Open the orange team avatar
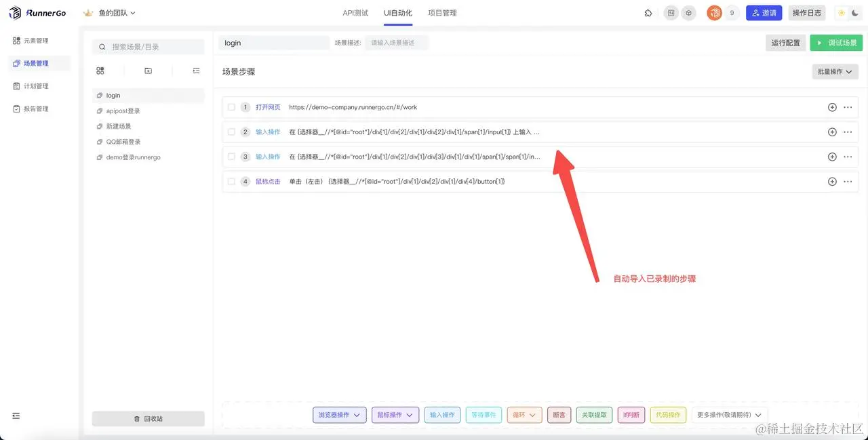The image size is (868, 440). click(714, 13)
